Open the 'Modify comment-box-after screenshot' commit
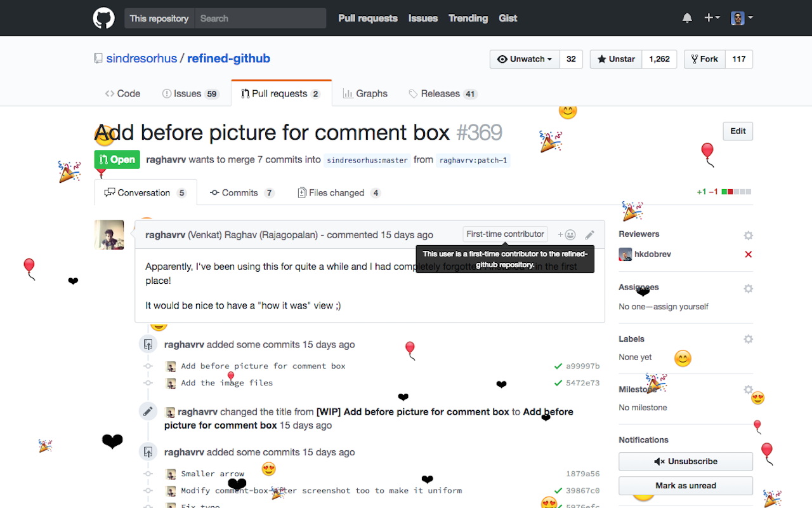The width and height of the screenshot is (812, 508). click(x=321, y=490)
